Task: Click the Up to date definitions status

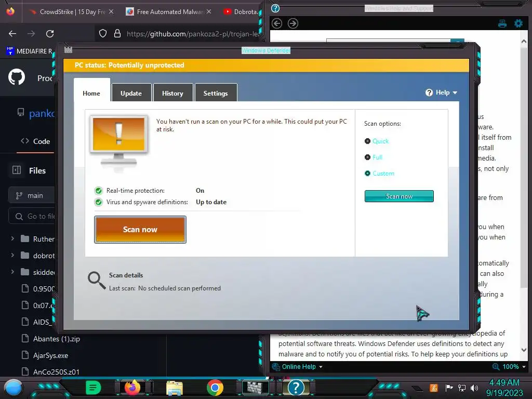Action: coord(211,202)
